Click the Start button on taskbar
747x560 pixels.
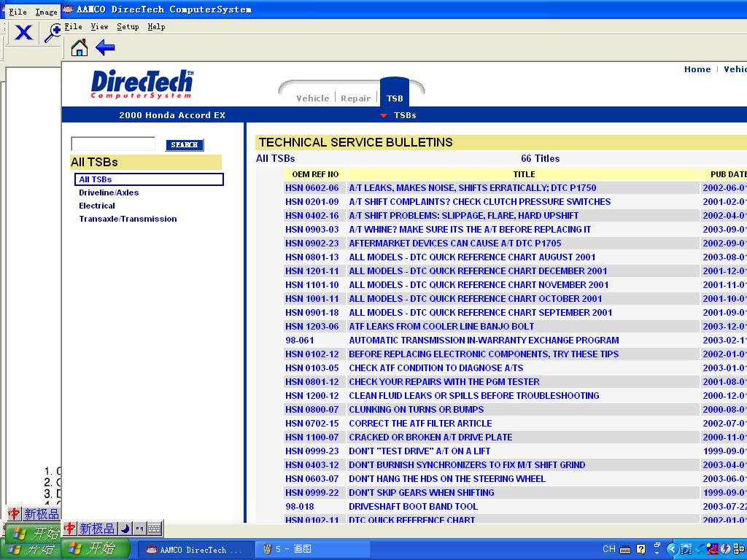[96, 548]
